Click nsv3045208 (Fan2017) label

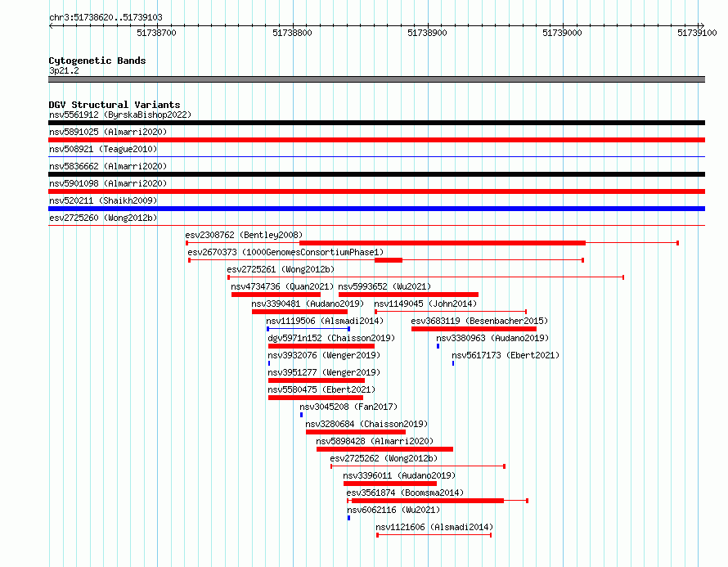pos(348,407)
